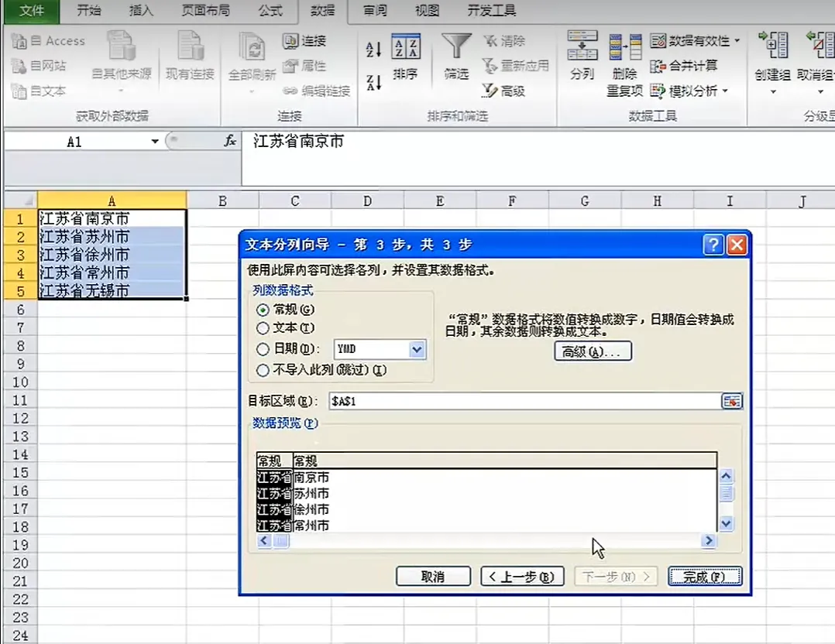This screenshot has height=644, width=835.
Task: Click preview vertical scrollbar up arrow
Action: (726, 476)
